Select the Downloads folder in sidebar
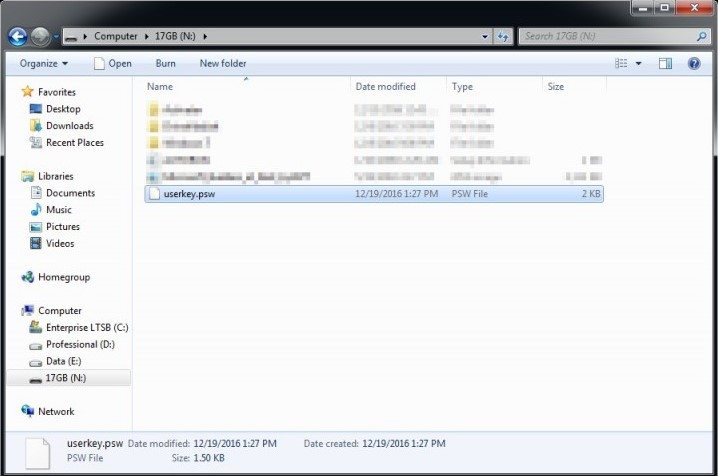The height and width of the screenshot is (476, 718). tap(69, 126)
